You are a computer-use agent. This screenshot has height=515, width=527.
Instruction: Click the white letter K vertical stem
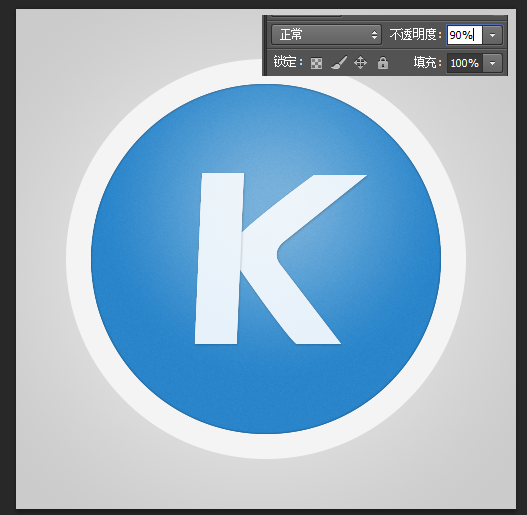[219, 258]
